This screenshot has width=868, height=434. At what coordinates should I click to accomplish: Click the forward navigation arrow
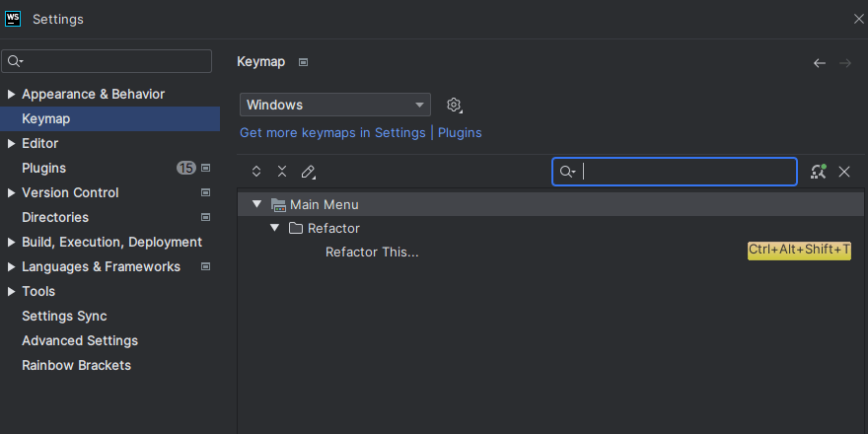click(x=845, y=63)
